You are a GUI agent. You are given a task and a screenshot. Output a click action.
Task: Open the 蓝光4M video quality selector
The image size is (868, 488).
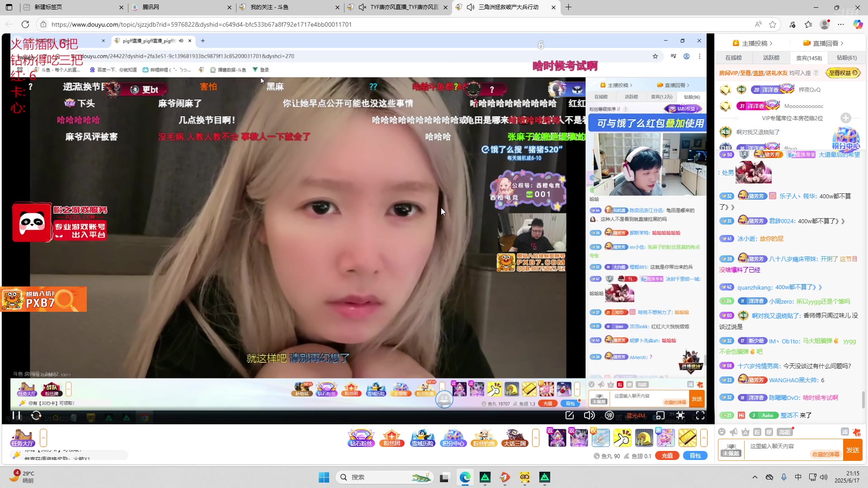coord(635,416)
